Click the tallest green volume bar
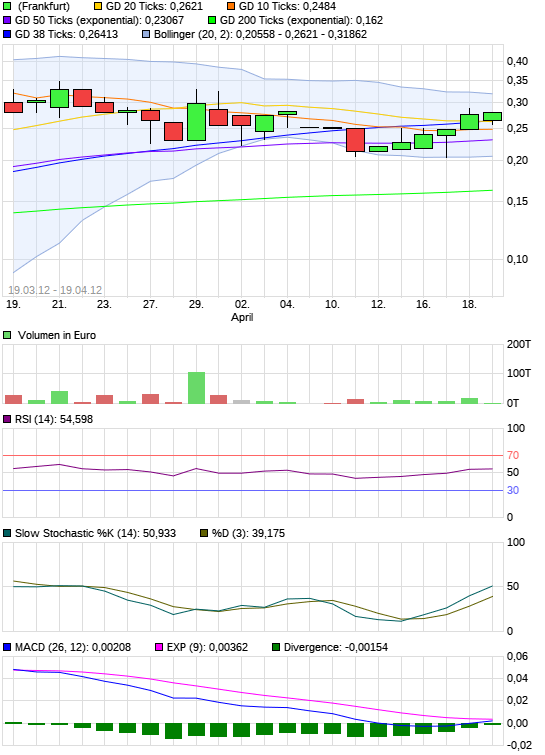Screen dimensions: 545x755 click(x=196, y=388)
